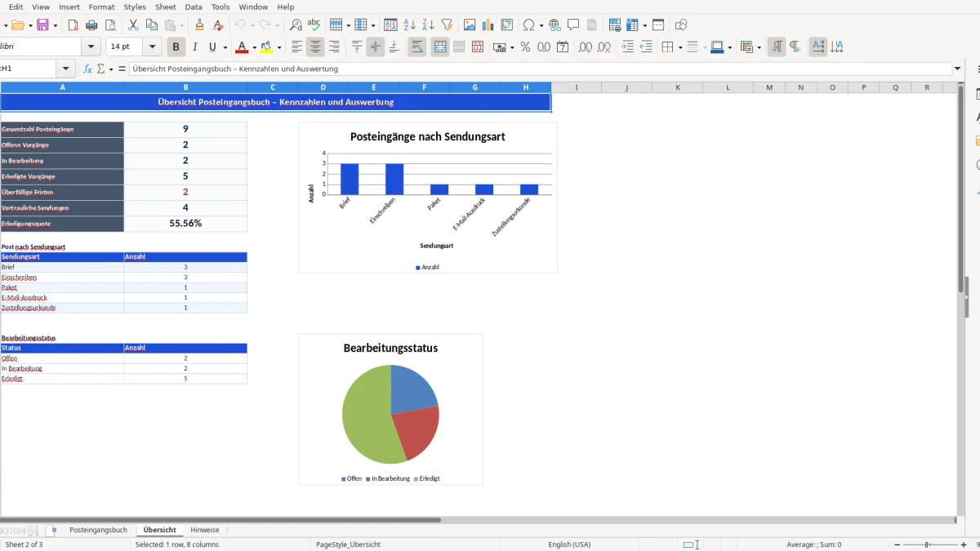
Task: Click English (USA) language in status bar
Action: point(569,544)
